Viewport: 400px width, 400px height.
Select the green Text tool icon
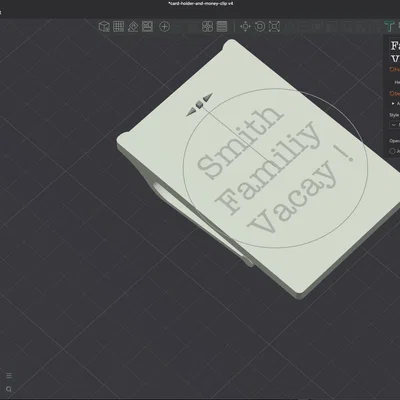coord(389,26)
